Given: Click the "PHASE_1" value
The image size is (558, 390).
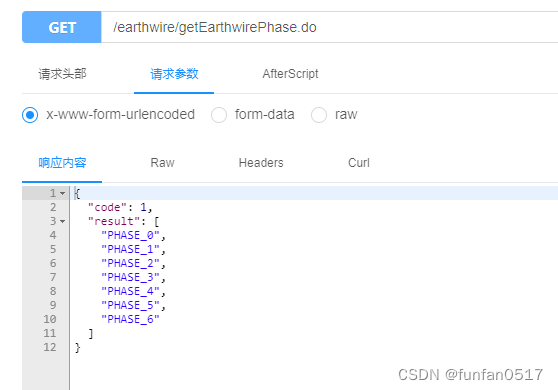Looking at the screenshot, I should [x=130, y=249].
